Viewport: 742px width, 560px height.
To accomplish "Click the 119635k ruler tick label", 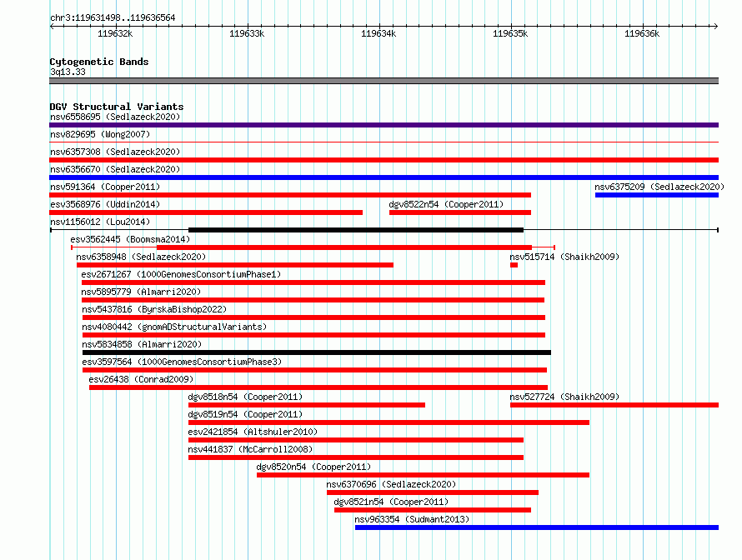I will pyautogui.click(x=510, y=33).
